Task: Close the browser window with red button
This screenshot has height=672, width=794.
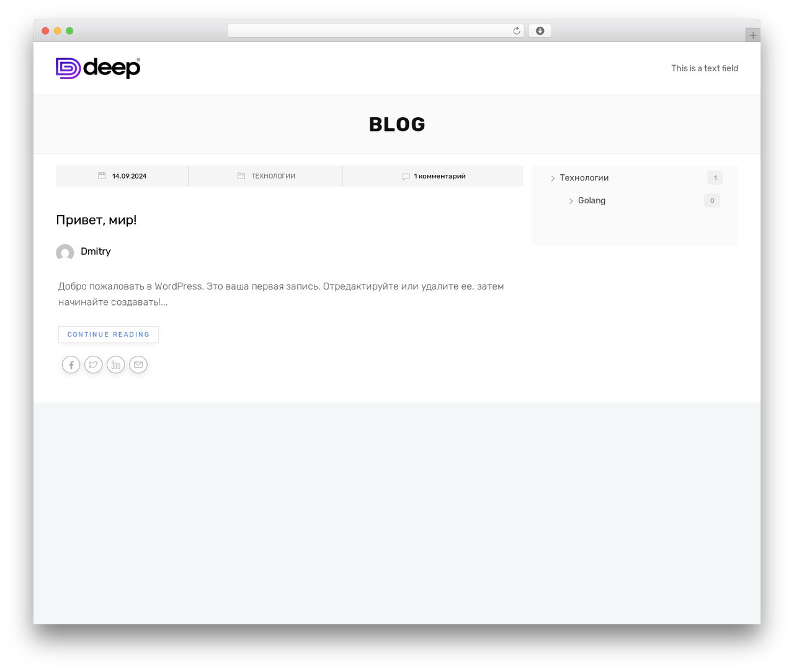Action: tap(45, 31)
